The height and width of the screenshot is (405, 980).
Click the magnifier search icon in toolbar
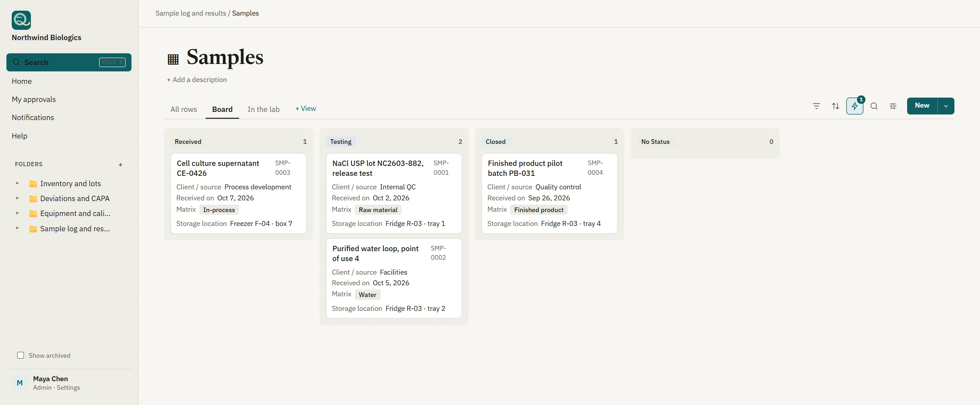point(874,106)
